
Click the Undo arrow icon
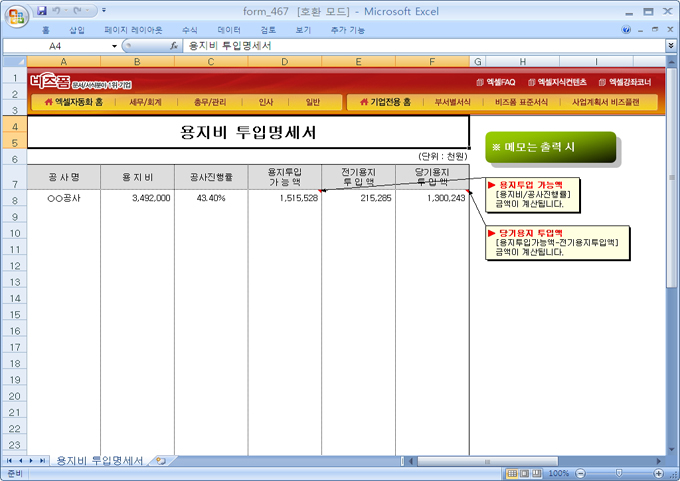(57, 10)
